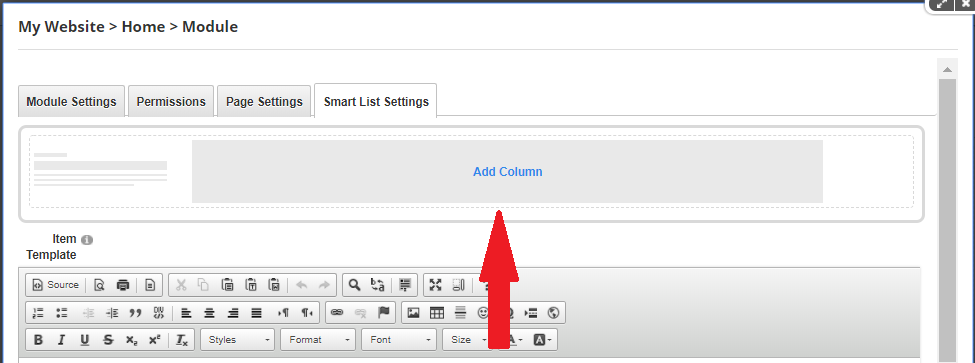975x363 pixels.
Task: Click Paste as plain text icon
Action: pyautogui.click(x=251, y=285)
